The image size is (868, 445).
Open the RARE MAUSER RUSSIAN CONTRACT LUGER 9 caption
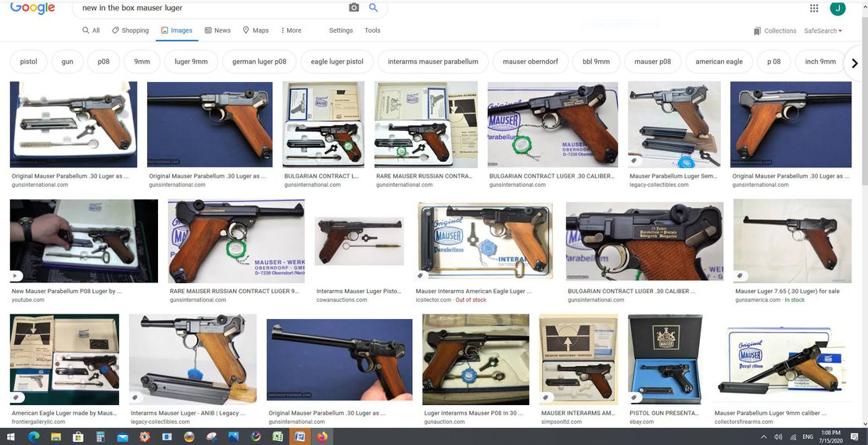[x=234, y=291]
